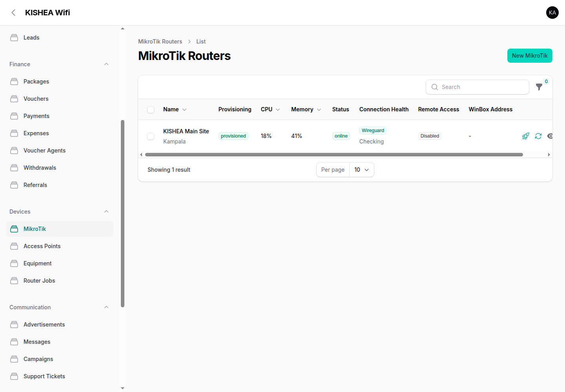Image resolution: width=565 pixels, height=392 pixels.
Task: Click the Vouchers sidebar icon
Action: (14, 99)
